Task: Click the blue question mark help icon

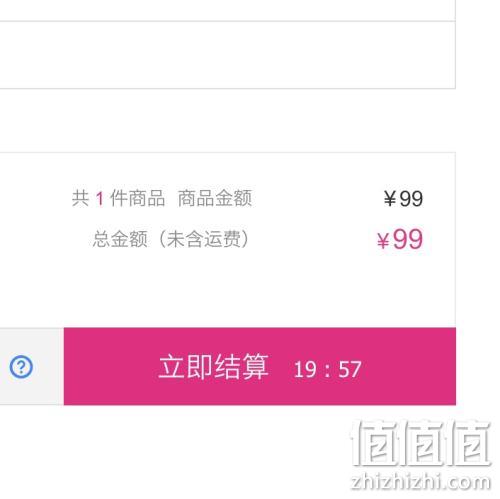Action: 21,367
